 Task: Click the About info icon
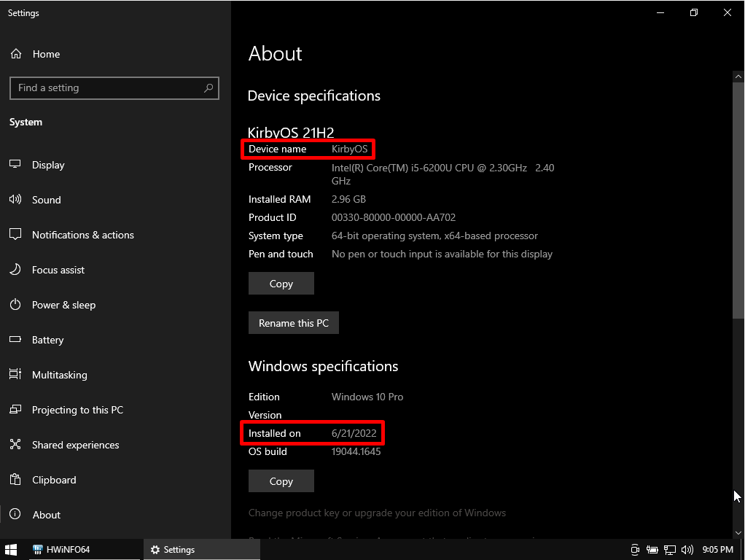pyautogui.click(x=15, y=514)
